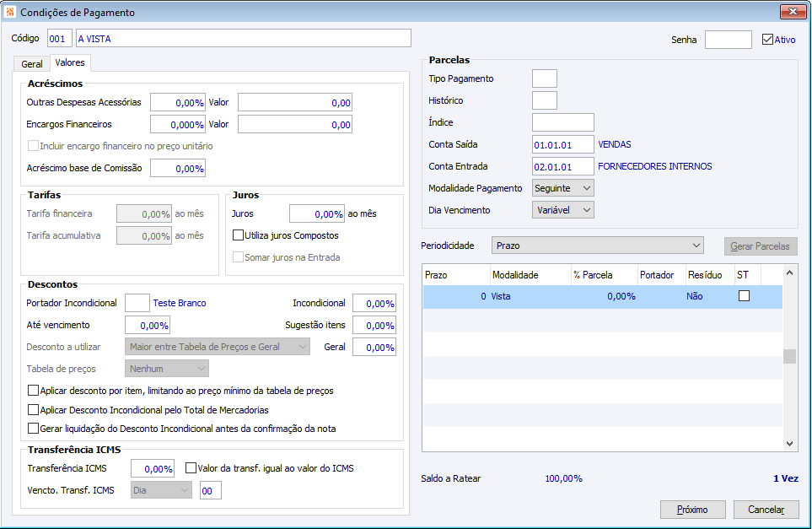Click the A VISTA description field
This screenshot has height=529, width=812.
click(x=244, y=38)
